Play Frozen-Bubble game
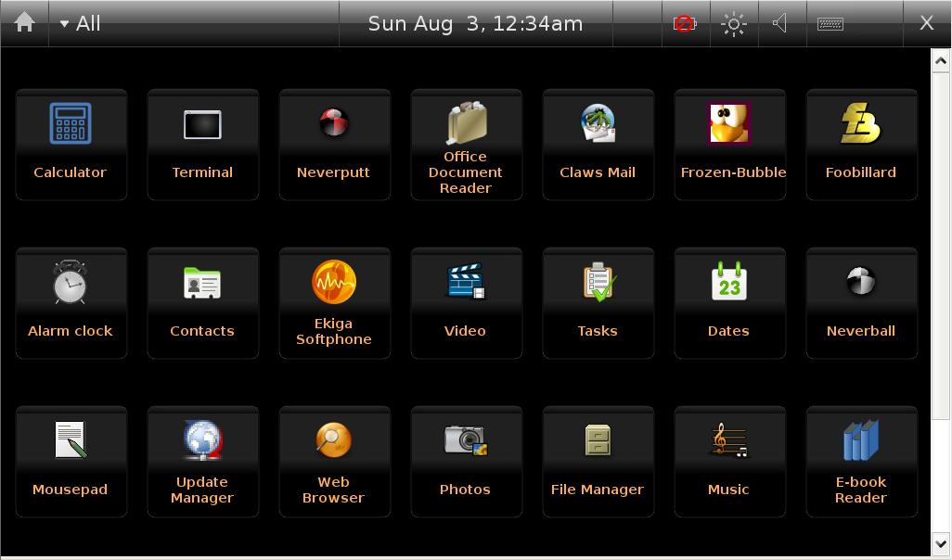The image size is (952, 560). 729,144
